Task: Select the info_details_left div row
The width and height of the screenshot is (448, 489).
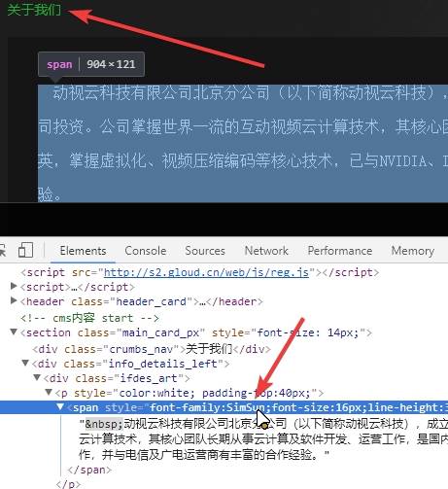Action: coord(130,364)
